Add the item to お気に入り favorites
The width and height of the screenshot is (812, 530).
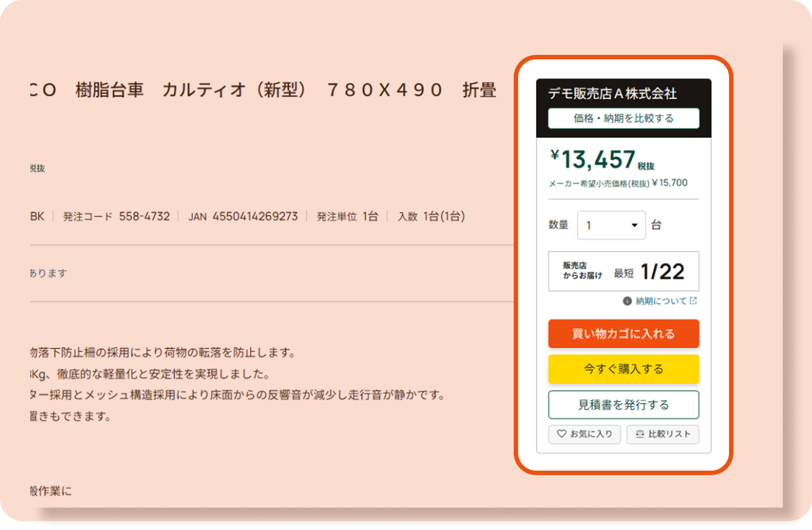pyautogui.click(x=584, y=435)
